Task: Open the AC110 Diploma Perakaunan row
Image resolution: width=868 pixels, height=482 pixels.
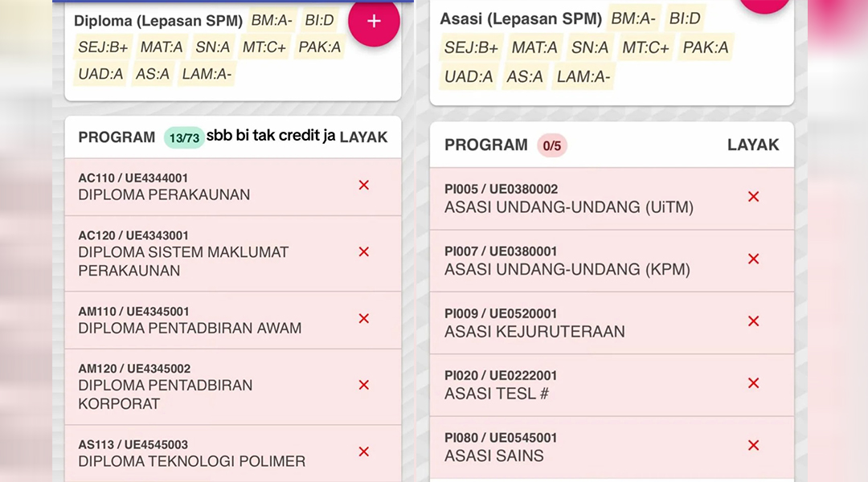Action: [x=233, y=187]
